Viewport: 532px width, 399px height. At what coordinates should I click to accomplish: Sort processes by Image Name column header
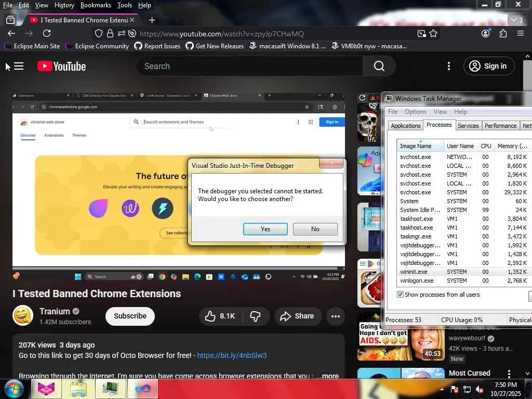[x=420, y=146]
